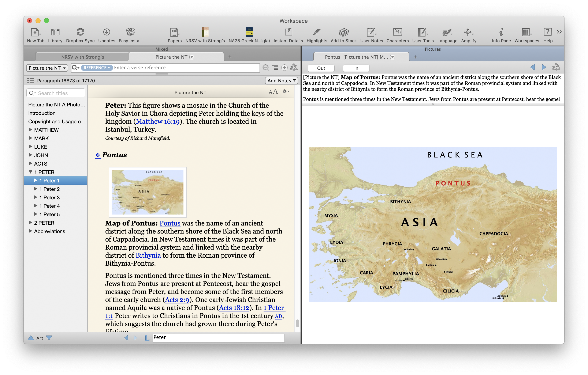Open the Picture the NT module selector
This screenshot has width=588, height=375.
coord(47,68)
